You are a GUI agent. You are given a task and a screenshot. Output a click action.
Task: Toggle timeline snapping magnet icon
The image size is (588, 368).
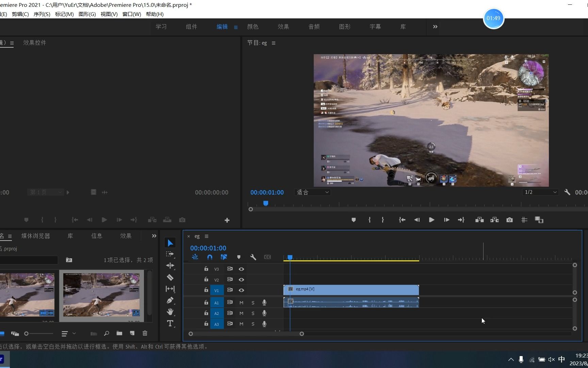tap(210, 257)
